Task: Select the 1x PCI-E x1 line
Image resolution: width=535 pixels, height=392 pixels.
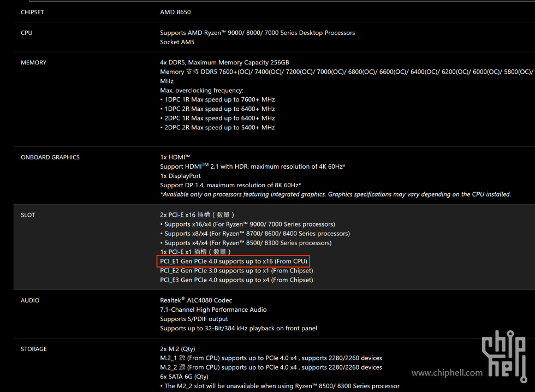Action: pyautogui.click(x=195, y=252)
